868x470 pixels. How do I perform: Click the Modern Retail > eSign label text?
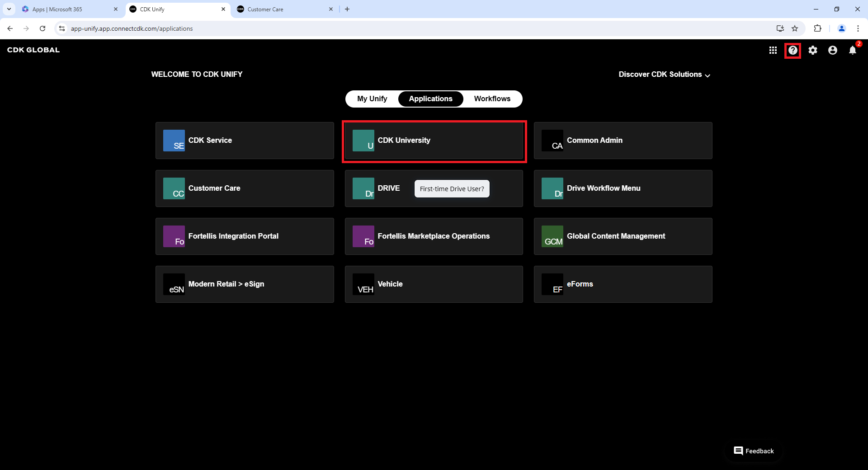click(x=226, y=284)
